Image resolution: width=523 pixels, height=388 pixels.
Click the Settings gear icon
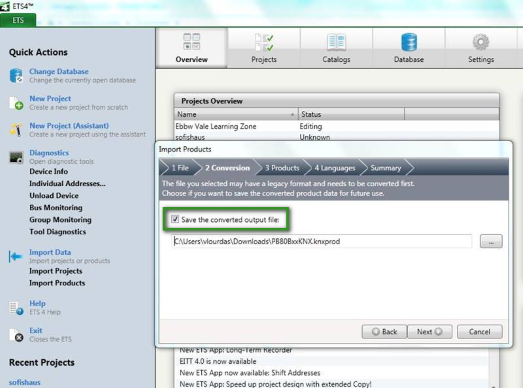[481, 42]
